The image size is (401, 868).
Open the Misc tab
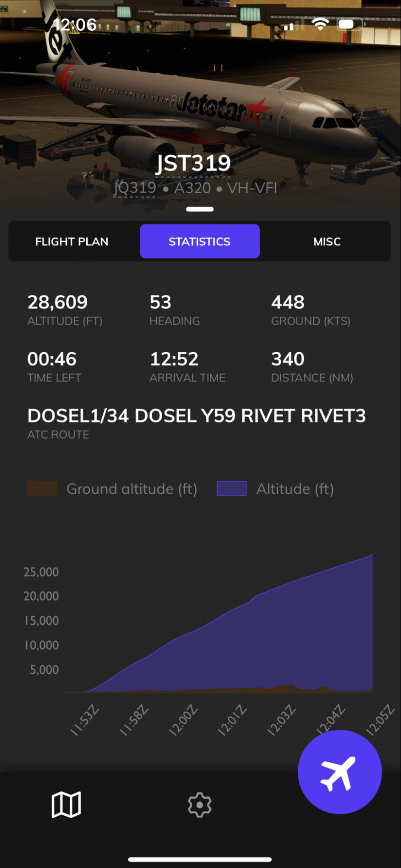[x=327, y=242]
